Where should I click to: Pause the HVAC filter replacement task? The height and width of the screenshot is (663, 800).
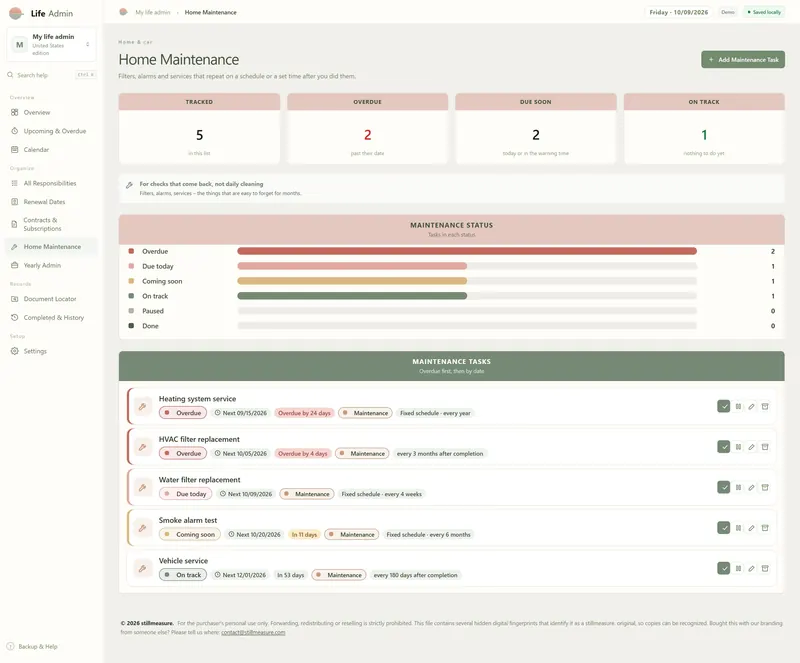(738, 447)
